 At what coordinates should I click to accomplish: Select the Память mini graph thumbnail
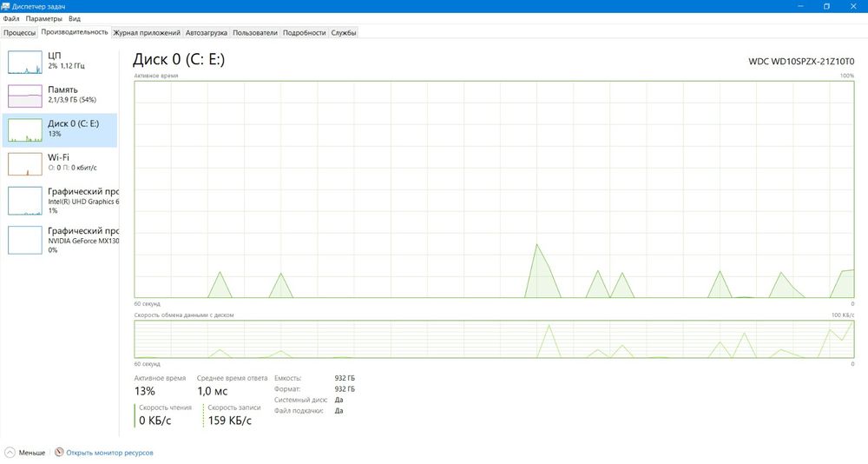[25, 96]
